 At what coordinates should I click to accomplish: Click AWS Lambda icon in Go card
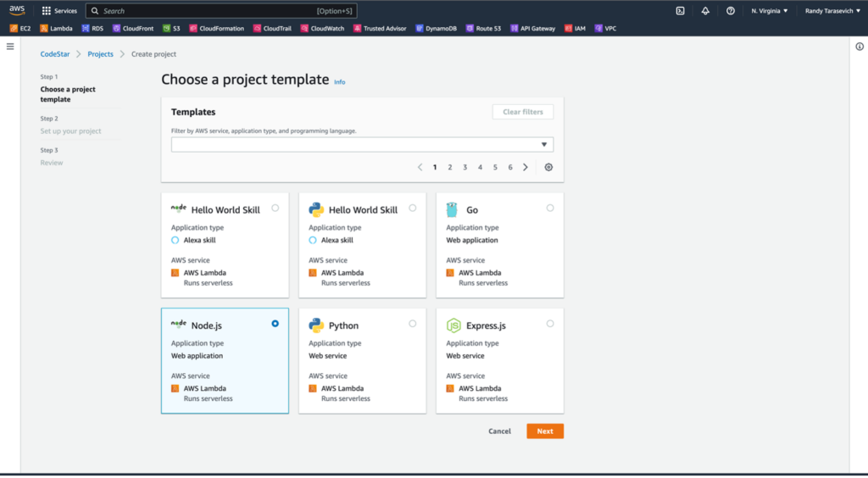click(450, 273)
